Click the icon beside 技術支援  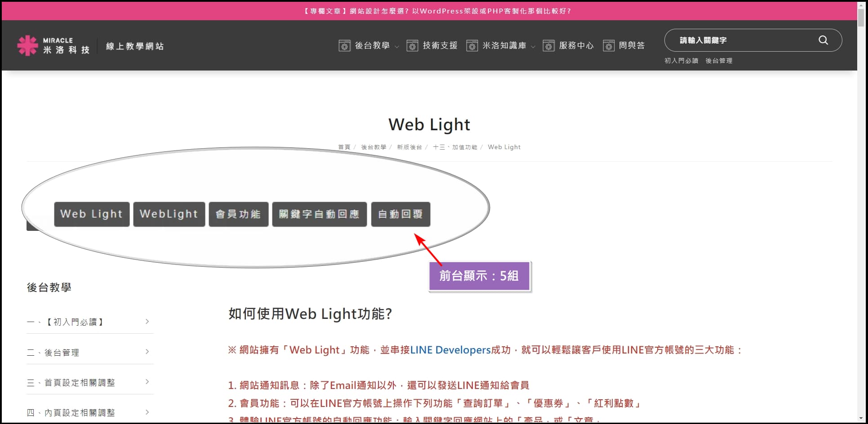pos(412,46)
